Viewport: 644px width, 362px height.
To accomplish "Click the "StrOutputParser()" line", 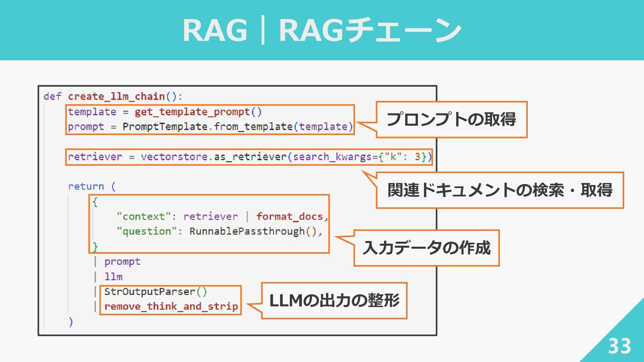I will (x=156, y=292).
